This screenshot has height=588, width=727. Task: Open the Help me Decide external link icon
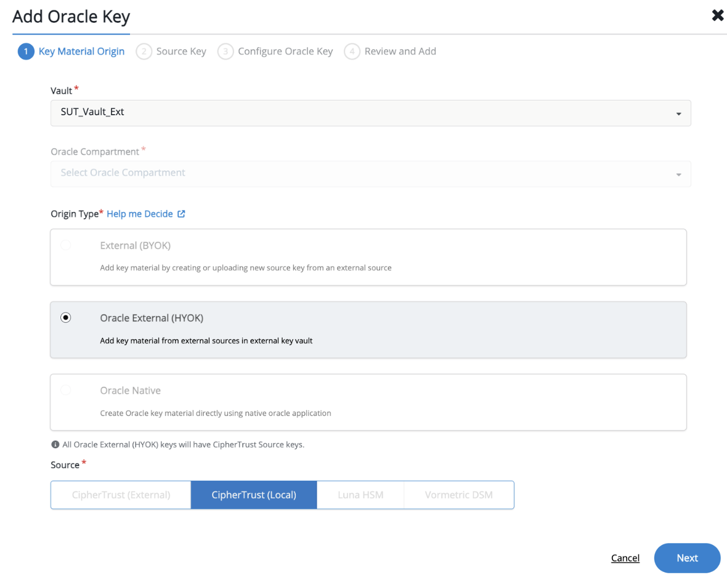(181, 213)
